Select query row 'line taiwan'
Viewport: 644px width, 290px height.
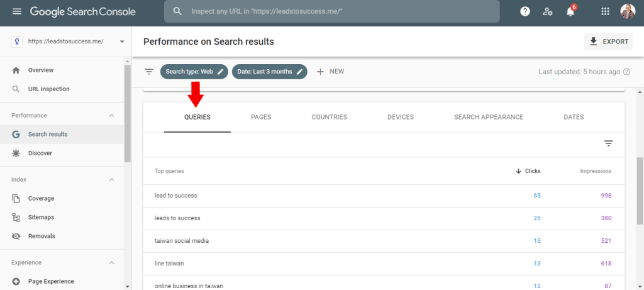click(384, 264)
